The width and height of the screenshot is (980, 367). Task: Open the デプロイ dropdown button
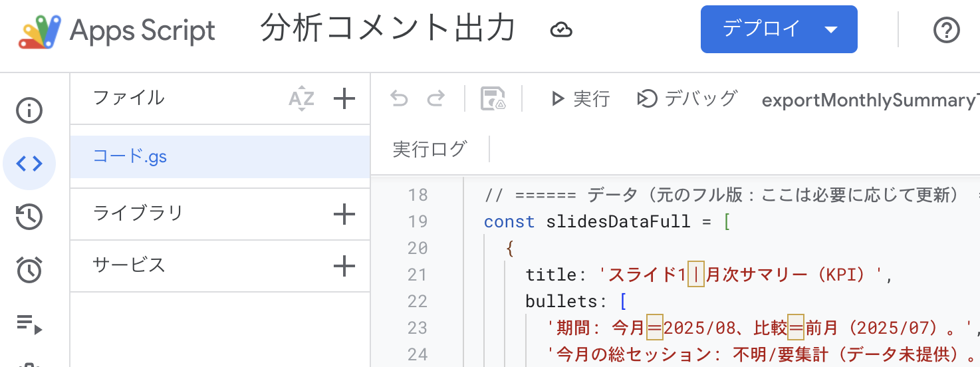tap(779, 29)
